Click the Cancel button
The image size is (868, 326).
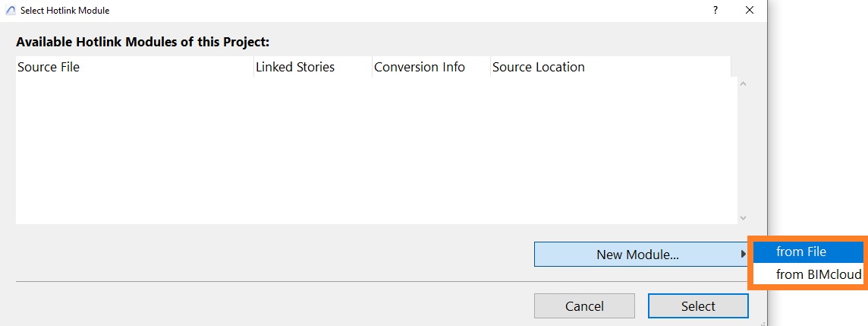(x=584, y=306)
